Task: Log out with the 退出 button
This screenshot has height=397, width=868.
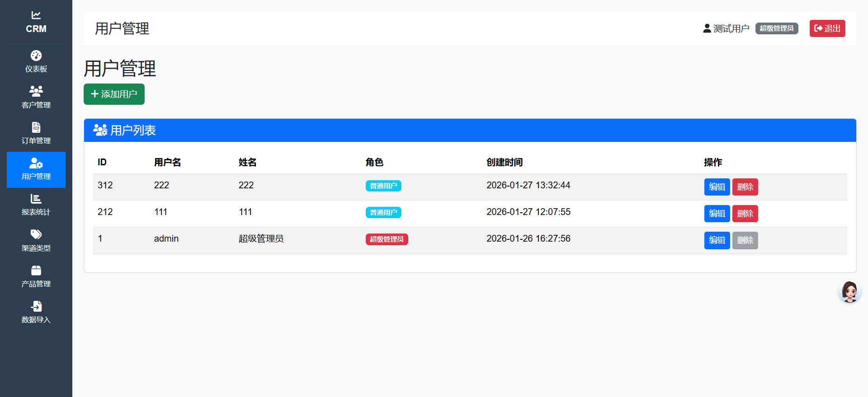Action: [x=827, y=28]
